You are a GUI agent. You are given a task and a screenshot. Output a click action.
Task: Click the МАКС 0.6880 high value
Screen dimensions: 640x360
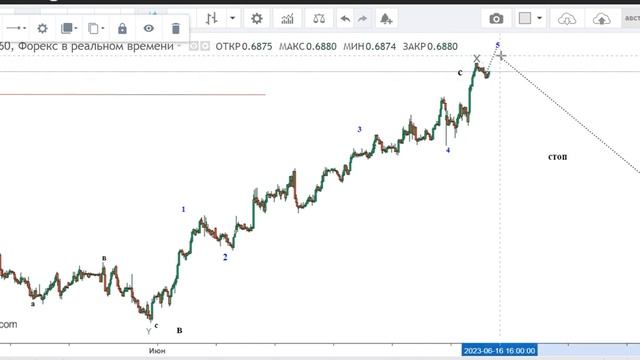(308, 47)
